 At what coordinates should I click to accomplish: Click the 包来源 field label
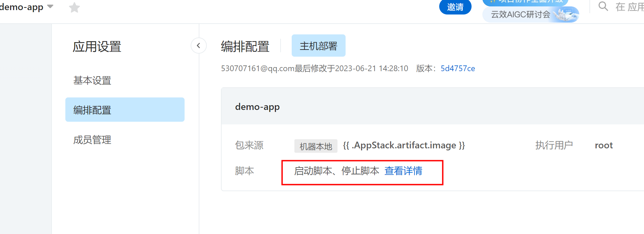[249, 145]
